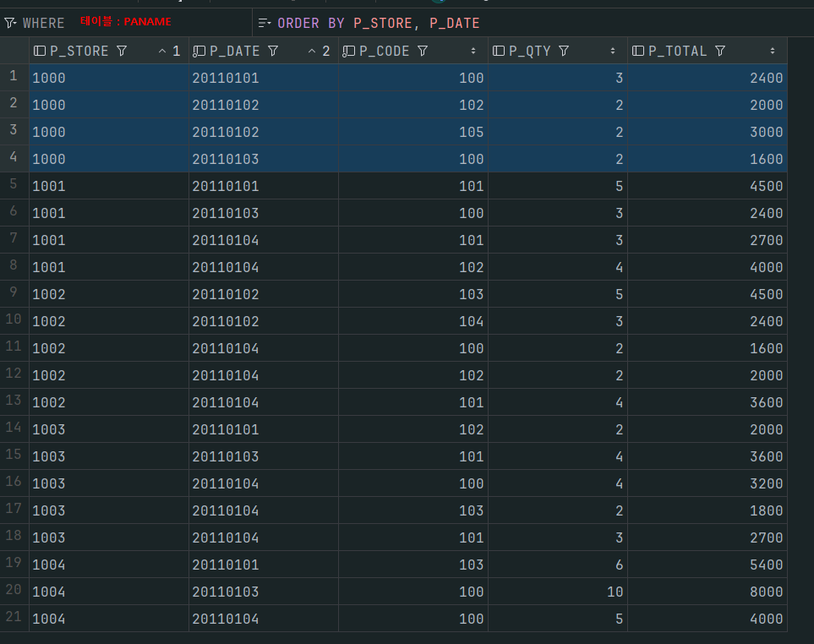
Task: Click P_TOTAL cell 8000 in row 20
Action: tap(707, 592)
